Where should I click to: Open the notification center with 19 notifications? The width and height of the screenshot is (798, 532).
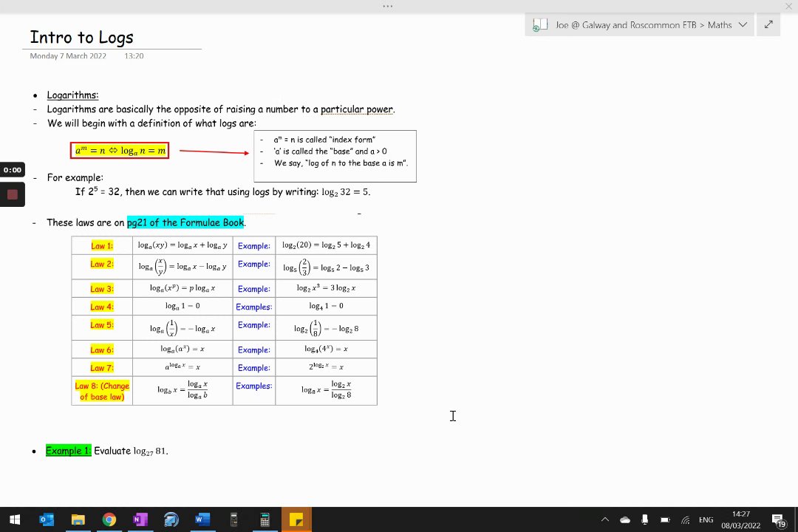pos(779,519)
